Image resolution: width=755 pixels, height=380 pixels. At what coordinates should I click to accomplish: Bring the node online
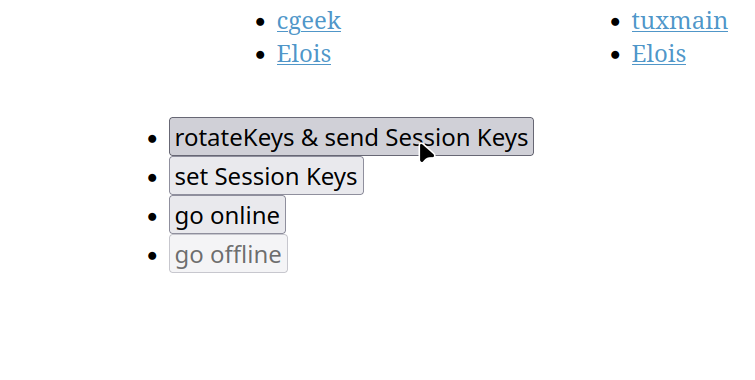227,215
